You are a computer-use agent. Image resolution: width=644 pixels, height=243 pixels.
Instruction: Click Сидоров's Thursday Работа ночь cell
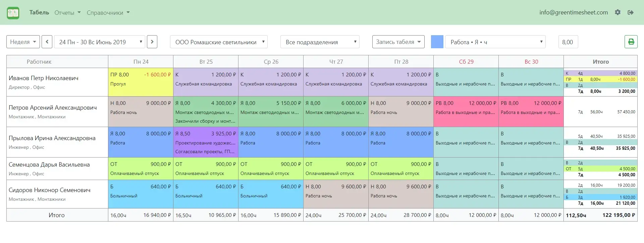336,194
